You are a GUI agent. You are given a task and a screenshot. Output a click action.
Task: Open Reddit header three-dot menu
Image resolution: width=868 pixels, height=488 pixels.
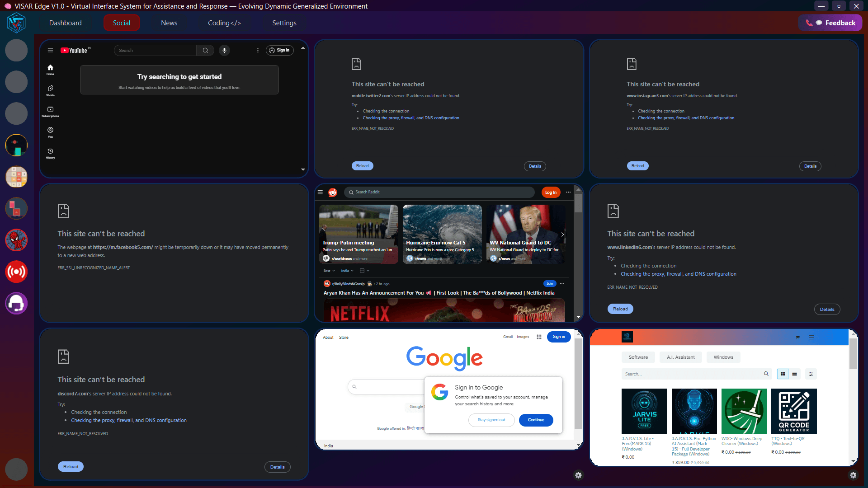pos(568,192)
